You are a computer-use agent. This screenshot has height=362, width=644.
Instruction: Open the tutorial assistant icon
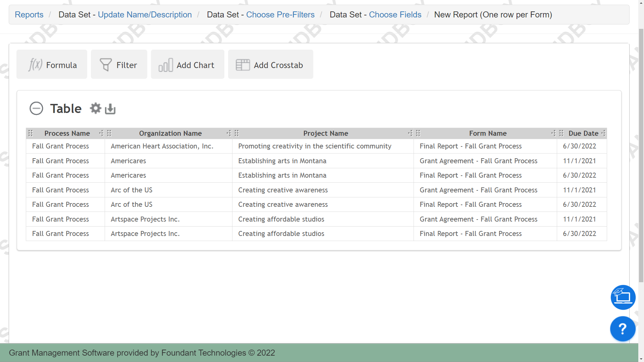point(623,297)
